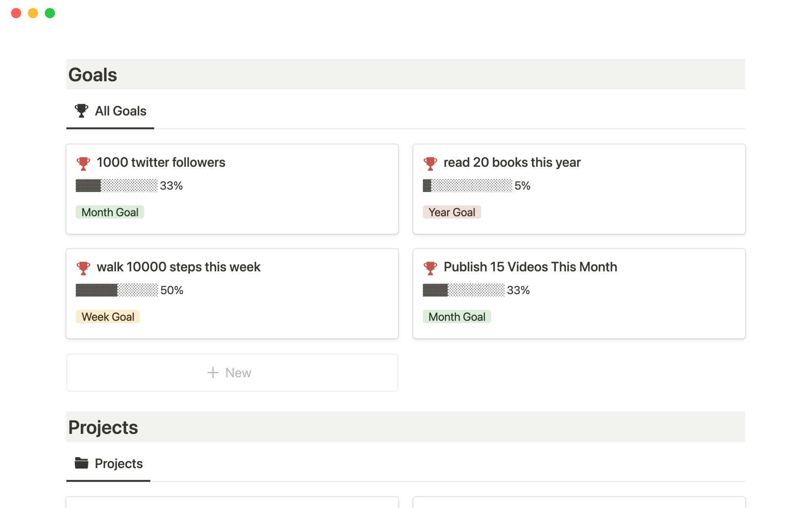Click the plus icon in New card

click(213, 373)
